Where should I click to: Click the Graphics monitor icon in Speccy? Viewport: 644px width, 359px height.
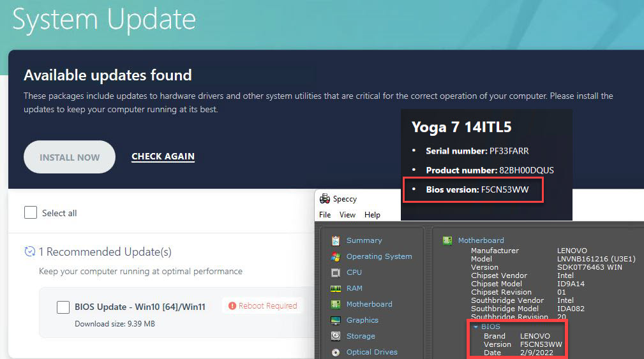click(x=336, y=320)
